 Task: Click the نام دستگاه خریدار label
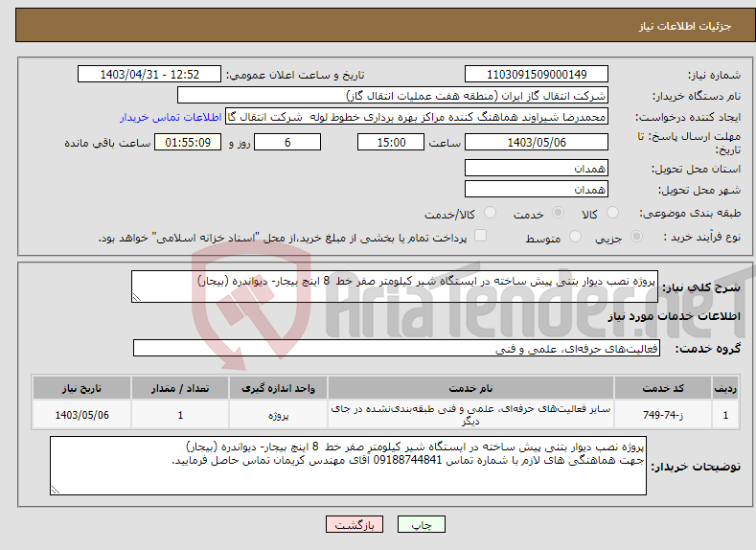click(697, 96)
